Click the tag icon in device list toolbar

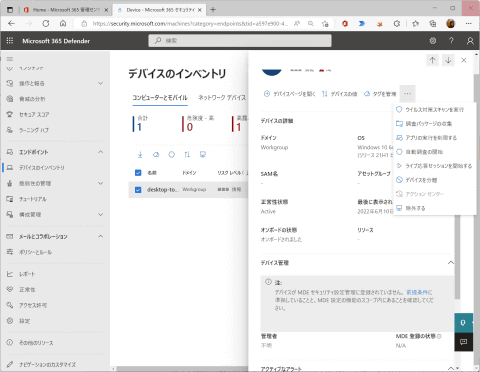[156, 154]
